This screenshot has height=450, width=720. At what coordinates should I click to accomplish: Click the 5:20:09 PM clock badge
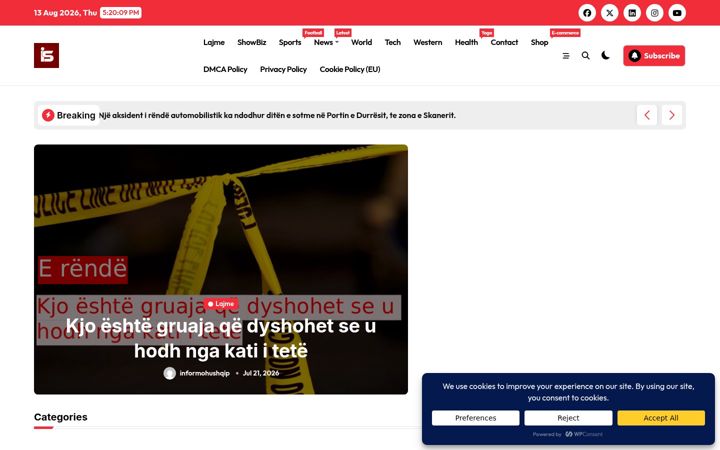(121, 13)
